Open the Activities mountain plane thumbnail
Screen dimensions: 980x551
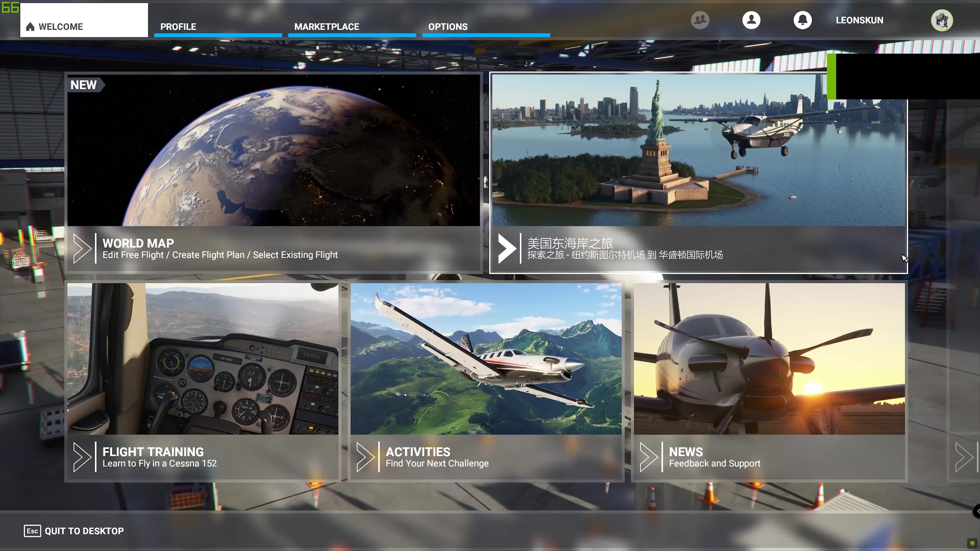pos(486,359)
